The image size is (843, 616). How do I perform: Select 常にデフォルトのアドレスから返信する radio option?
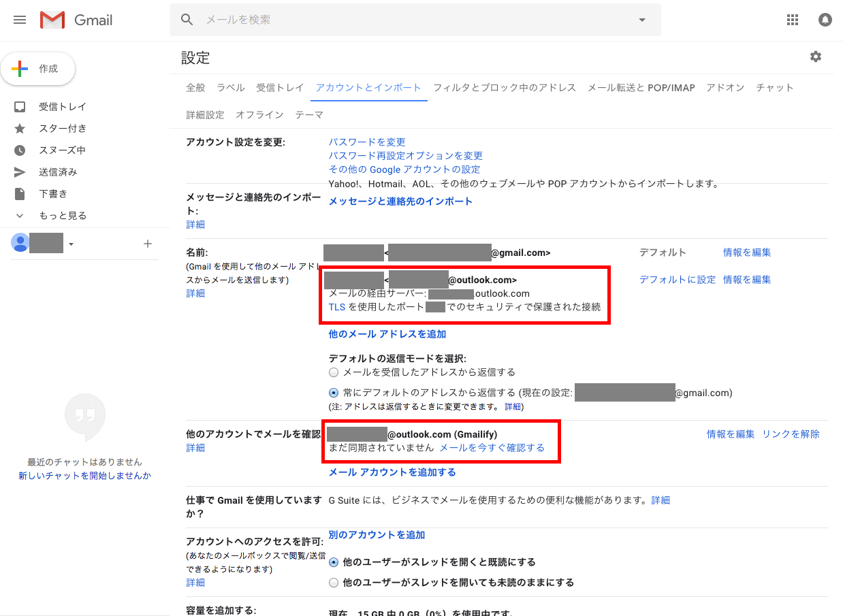(333, 393)
